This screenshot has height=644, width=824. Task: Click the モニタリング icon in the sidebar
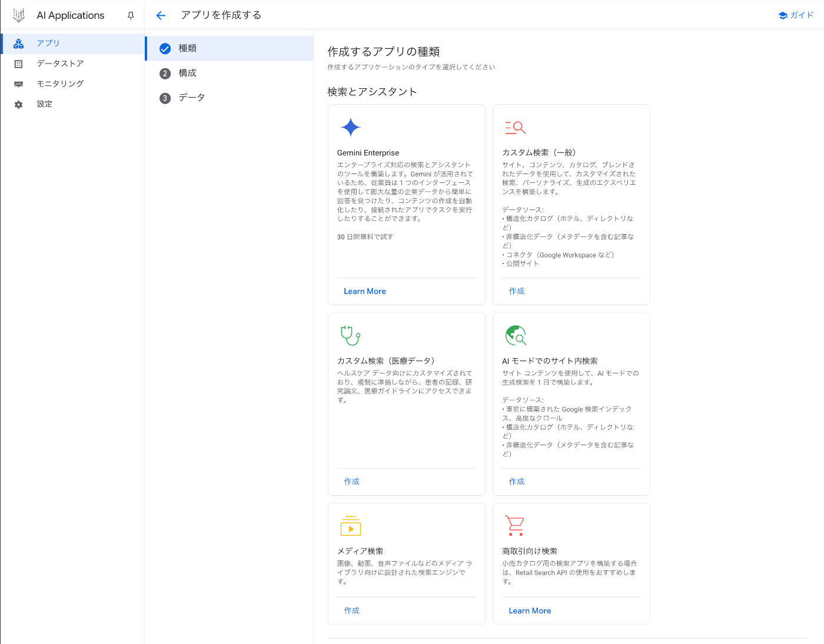coord(19,84)
